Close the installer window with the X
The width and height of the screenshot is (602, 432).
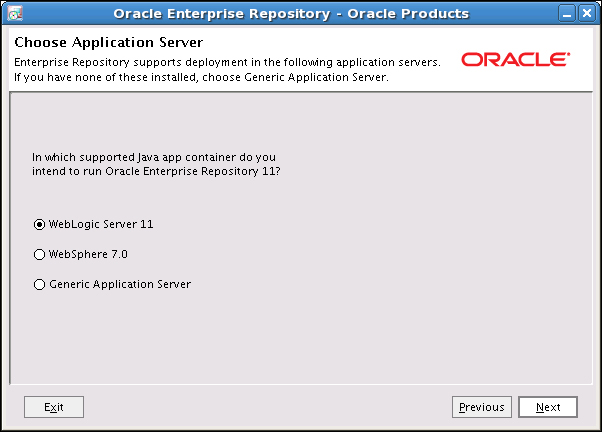tap(587, 13)
